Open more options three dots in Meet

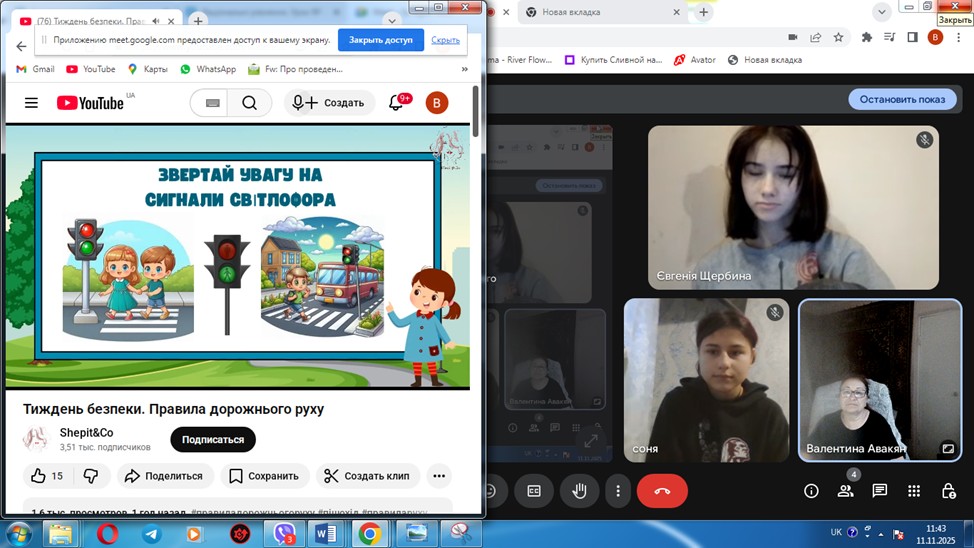pos(618,491)
